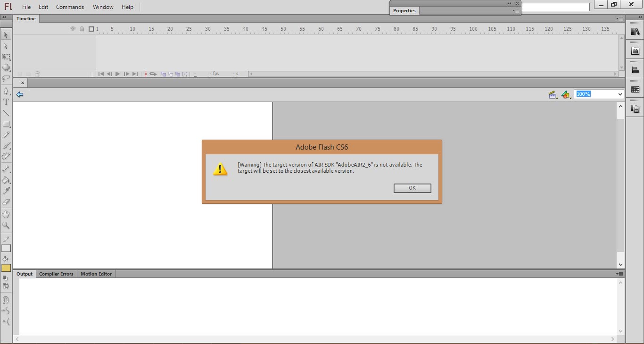Viewport: 644px width, 344px height.
Task: Toggle Loop playback in timeline
Action: [153, 74]
